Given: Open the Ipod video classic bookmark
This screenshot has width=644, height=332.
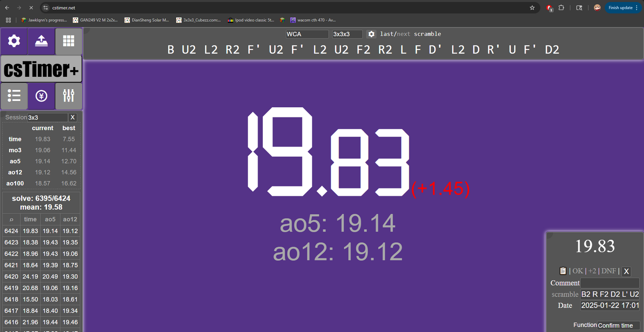Looking at the screenshot, I should click(x=251, y=20).
